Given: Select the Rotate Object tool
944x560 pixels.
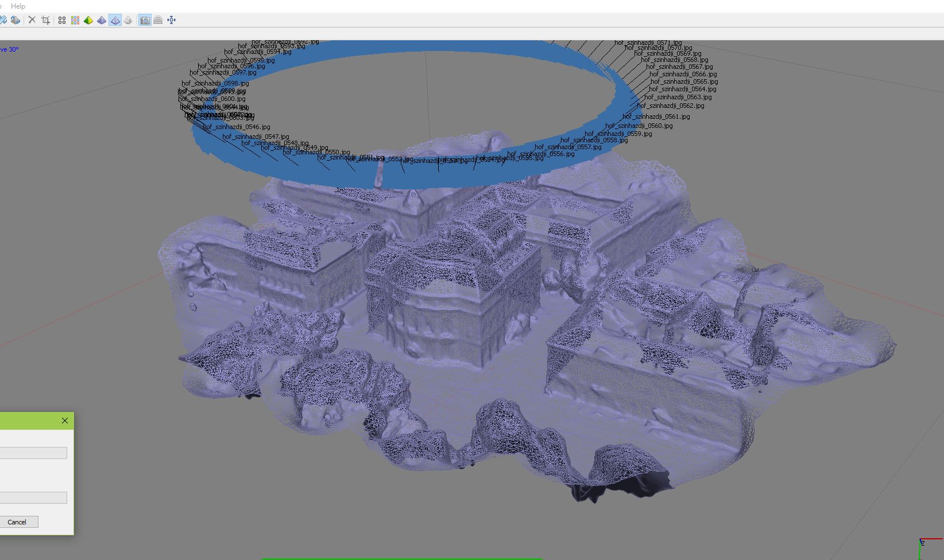Looking at the screenshot, I should (16, 20).
